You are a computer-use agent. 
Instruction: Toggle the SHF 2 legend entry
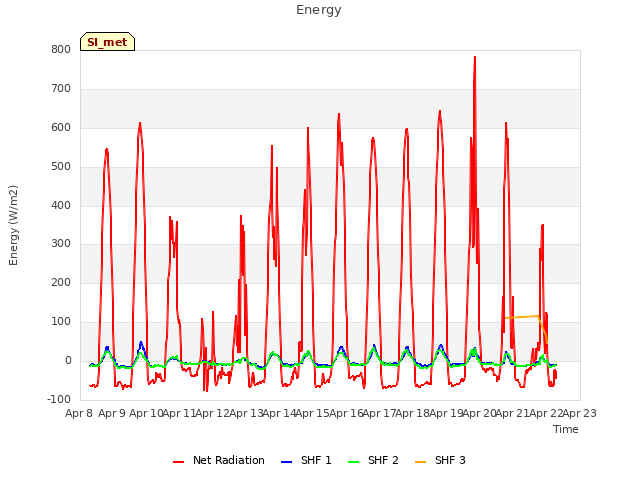pyautogui.click(x=373, y=460)
